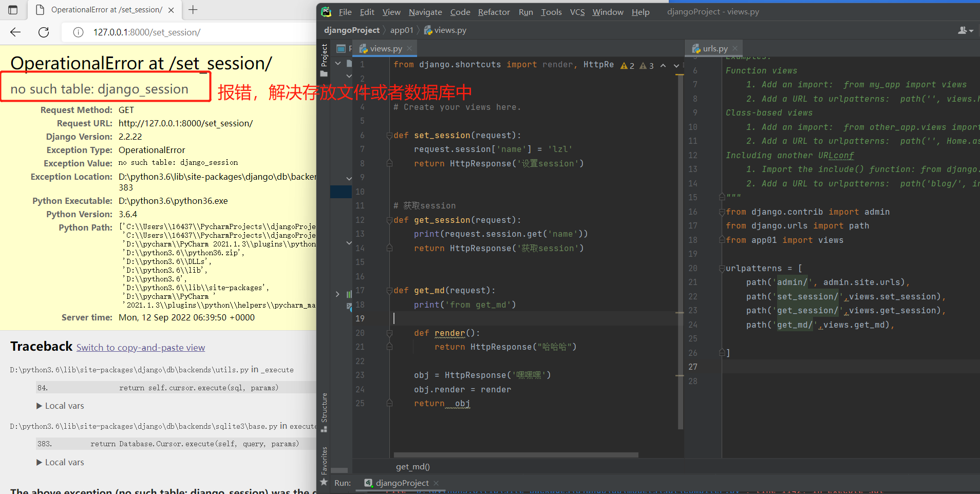Close the OperationalError browser tab
The height and width of the screenshot is (494, 980).
[x=171, y=10]
